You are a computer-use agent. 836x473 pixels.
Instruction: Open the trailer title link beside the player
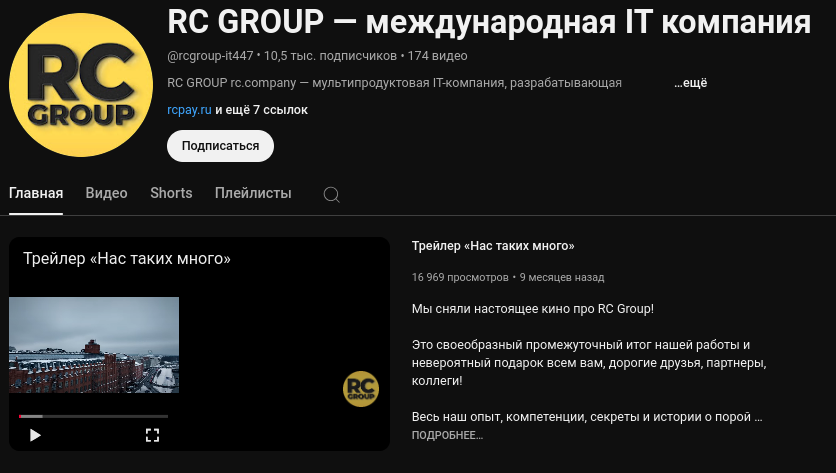[x=493, y=246]
